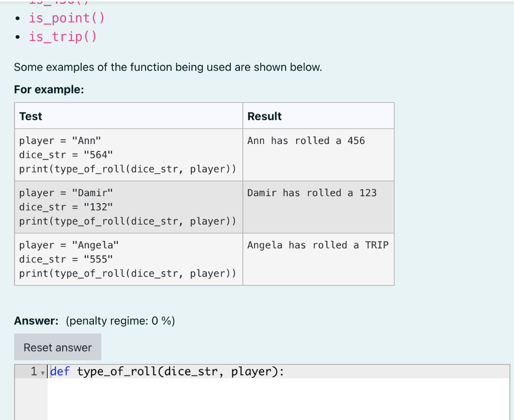
Task: Click the 'Ann has rolled a 456' result text
Action: pyautogui.click(x=306, y=141)
